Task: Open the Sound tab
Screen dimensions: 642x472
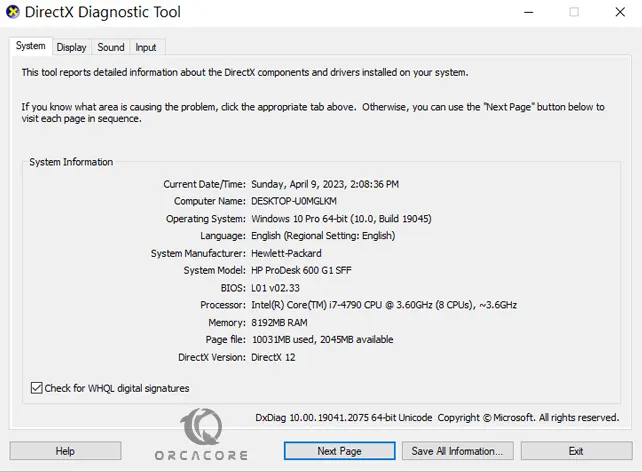Action: tap(111, 47)
